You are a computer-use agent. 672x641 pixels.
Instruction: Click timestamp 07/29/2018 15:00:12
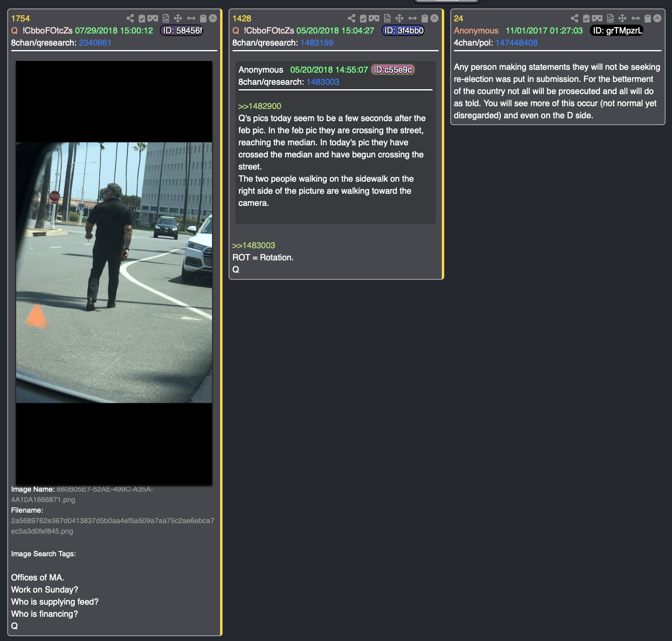coord(114,31)
